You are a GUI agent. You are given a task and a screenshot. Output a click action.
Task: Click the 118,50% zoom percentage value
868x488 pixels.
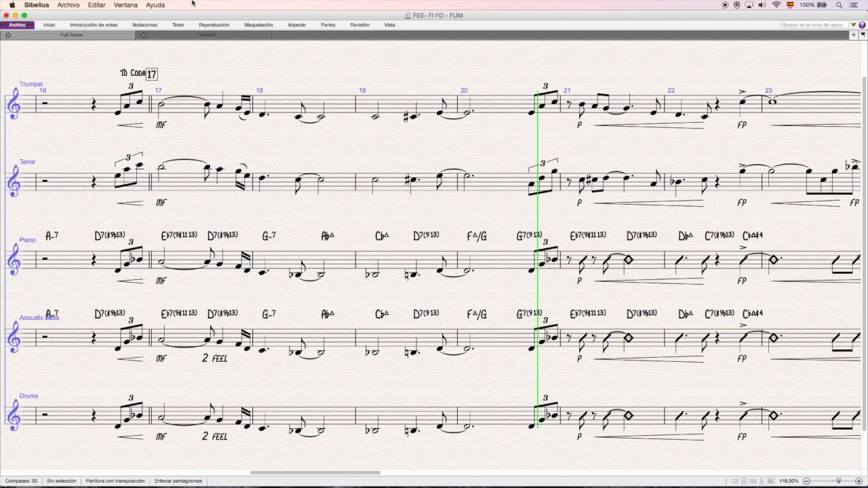coord(789,481)
